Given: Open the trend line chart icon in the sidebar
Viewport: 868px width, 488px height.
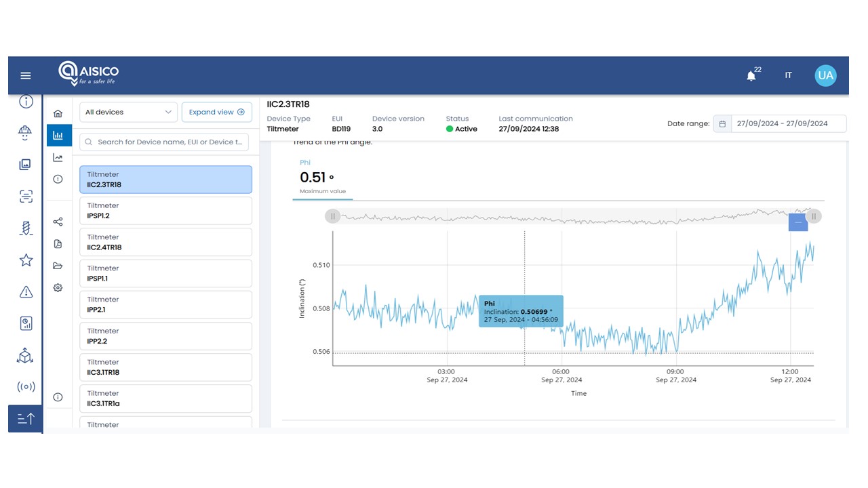Looking at the screenshot, I should pyautogui.click(x=58, y=158).
